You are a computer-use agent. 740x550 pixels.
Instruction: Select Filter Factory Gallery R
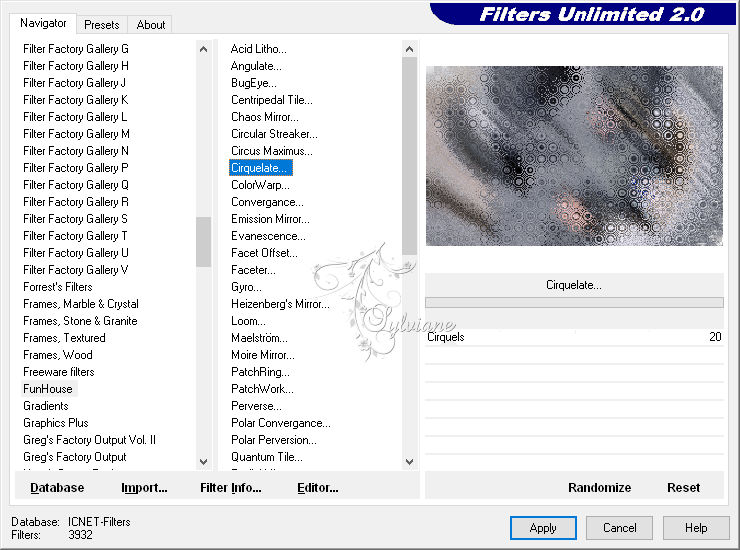tap(76, 202)
